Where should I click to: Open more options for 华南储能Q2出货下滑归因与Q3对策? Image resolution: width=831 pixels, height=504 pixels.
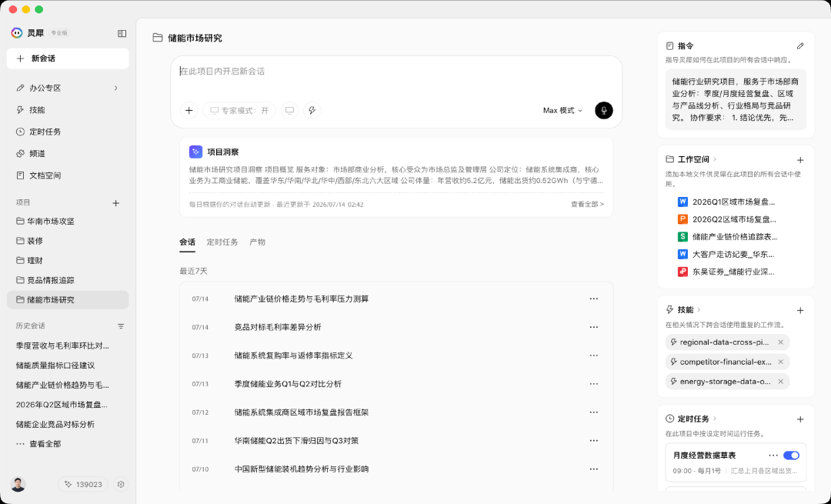tap(593, 440)
